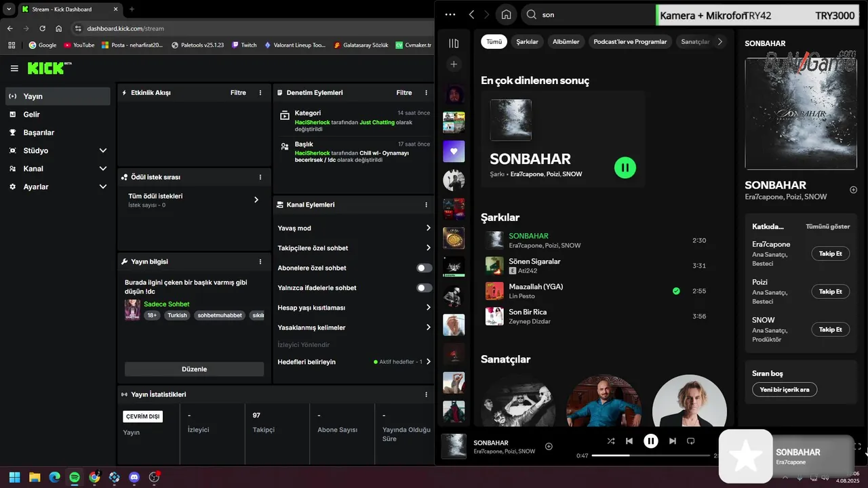Screen dimensions: 868x488
Task: Skip to previous track
Action: coord(629,441)
